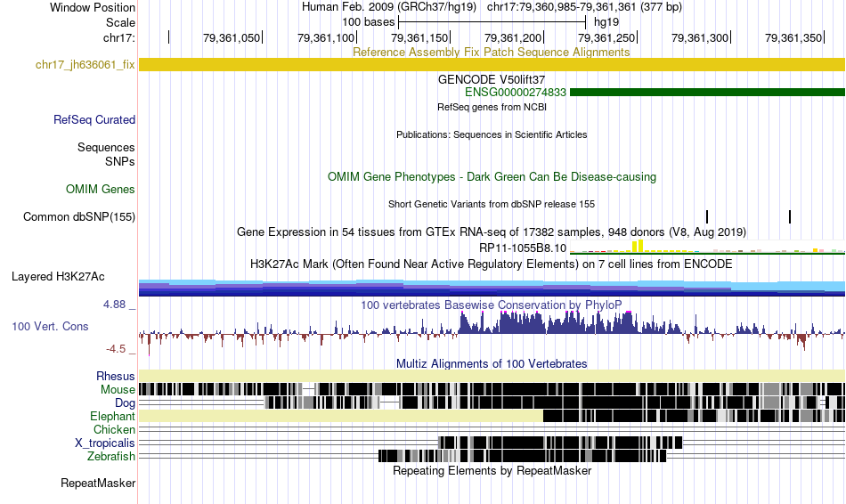Select the Rhesus alignment row label

pyautogui.click(x=116, y=376)
